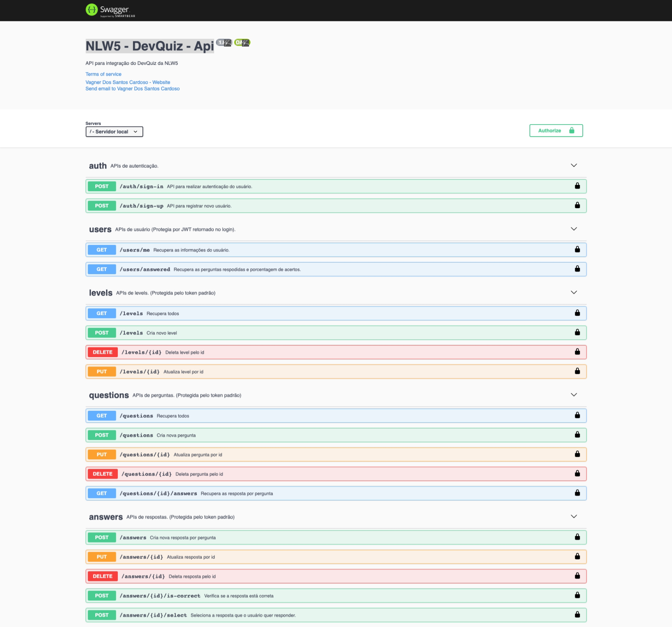This screenshot has height=627, width=672.
Task: Click the /levels path beside 'Recupera todos'
Action: tap(131, 313)
